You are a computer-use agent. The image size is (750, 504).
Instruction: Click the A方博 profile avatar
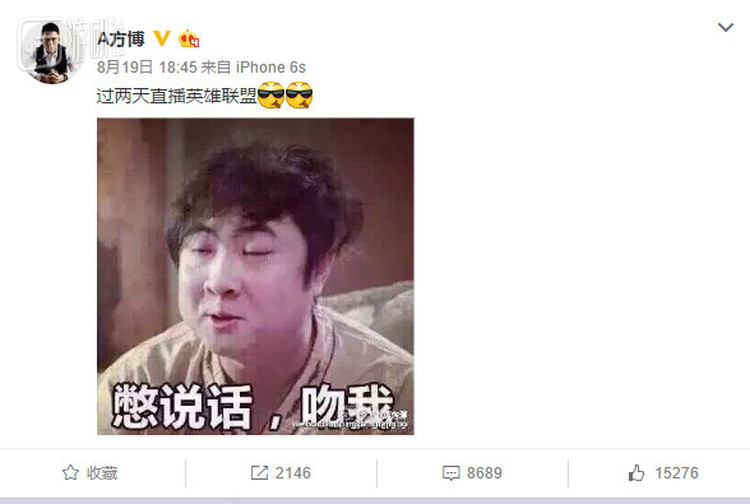pos(50,52)
